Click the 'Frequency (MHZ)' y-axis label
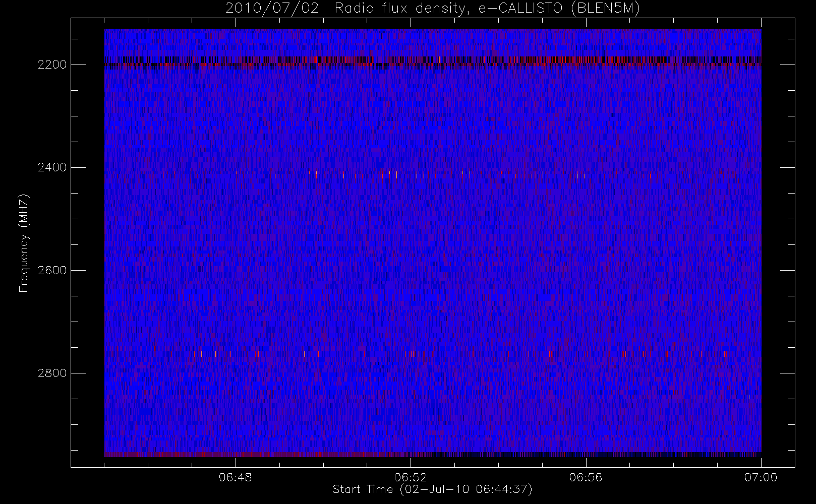 24,243
